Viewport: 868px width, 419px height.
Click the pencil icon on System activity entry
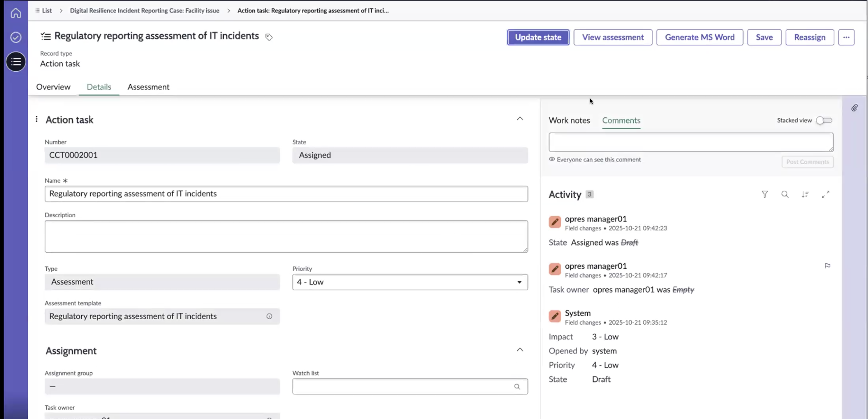coord(555,316)
